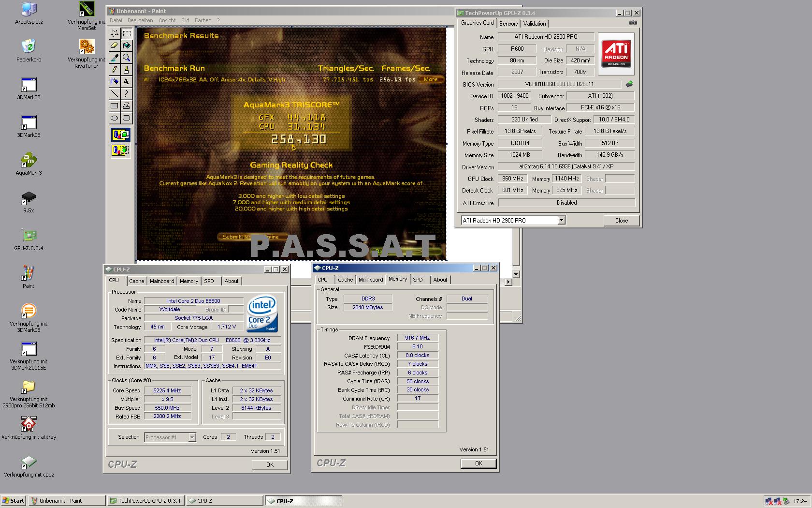This screenshot has height=508, width=812.
Task: Choose the transparent selection option in Paint
Action: pyautogui.click(x=120, y=150)
